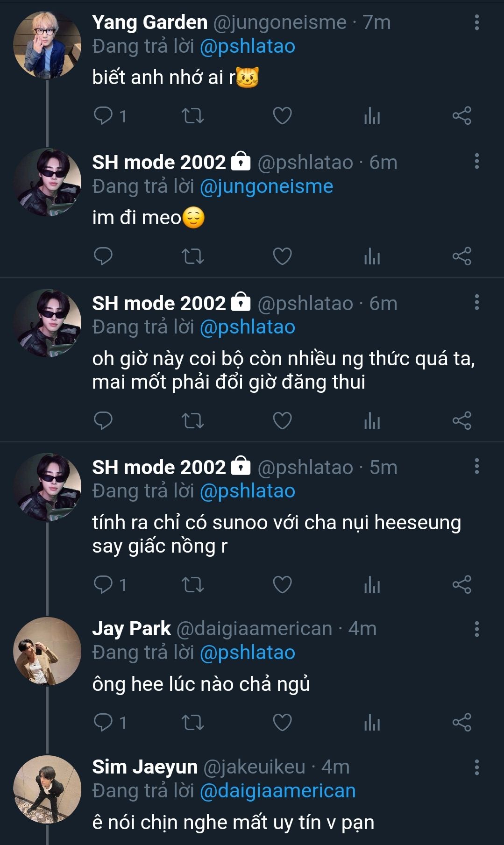Share the 'oh giờ này' tweet
Screen dimensions: 504x845
click(x=461, y=420)
